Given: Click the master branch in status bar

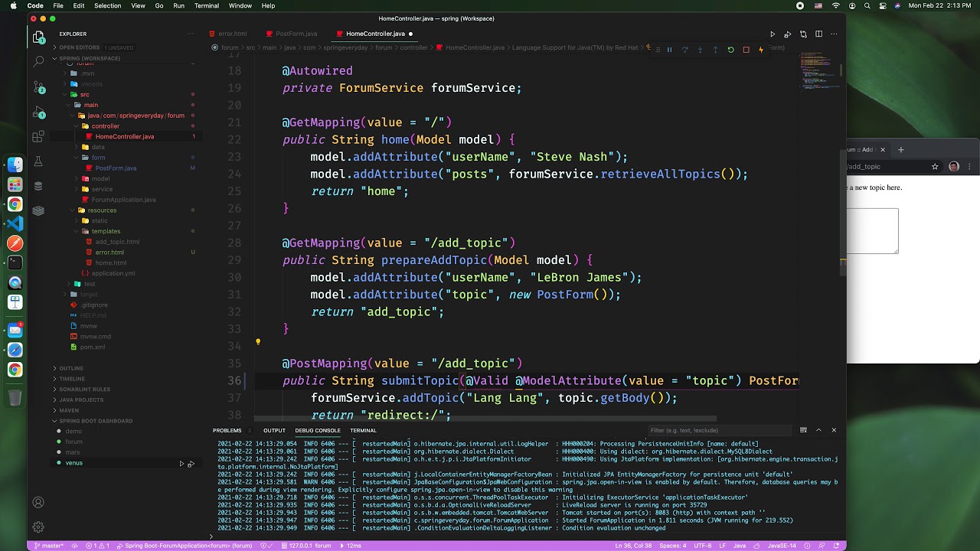Looking at the screenshot, I should click(x=49, y=546).
